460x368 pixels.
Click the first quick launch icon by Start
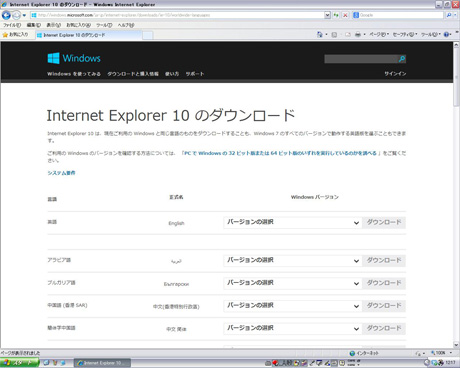pos(46,363)
